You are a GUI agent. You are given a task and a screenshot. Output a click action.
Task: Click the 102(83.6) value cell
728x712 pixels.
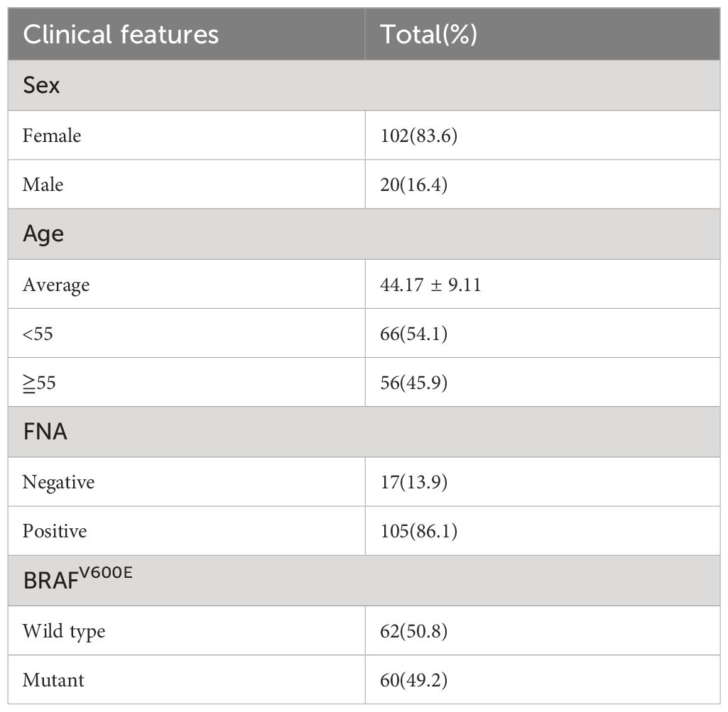click(419, 136)
